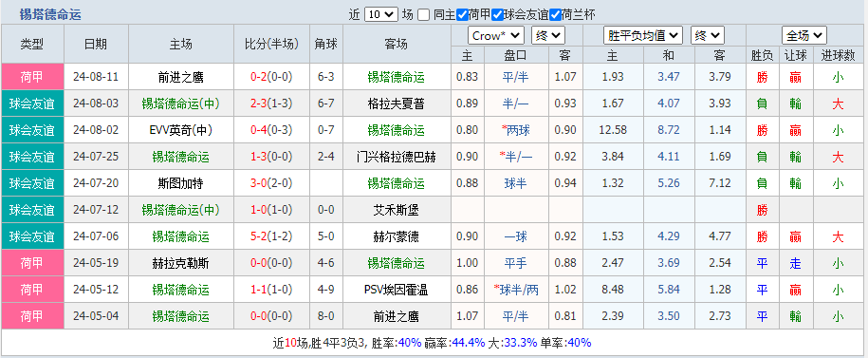Click the 12.58 home odds value
The image size is (868, 358).
[613, 130]
